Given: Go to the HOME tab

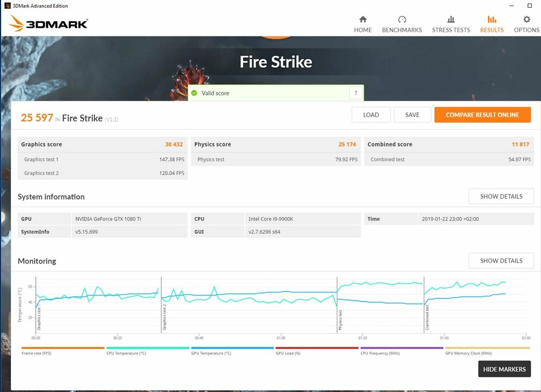Looking at the screenshot, I should pos(363,24).
